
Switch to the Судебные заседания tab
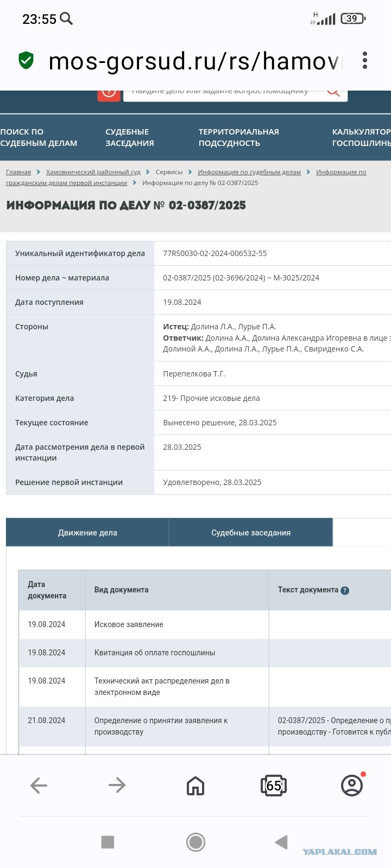click(251, 532)
